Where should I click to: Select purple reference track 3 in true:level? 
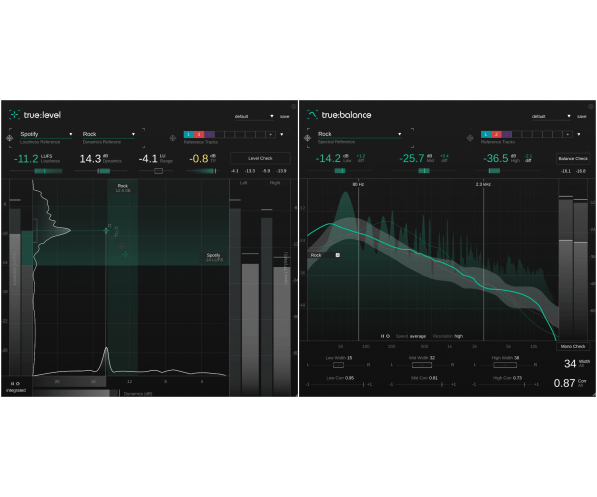click(209, 134)
